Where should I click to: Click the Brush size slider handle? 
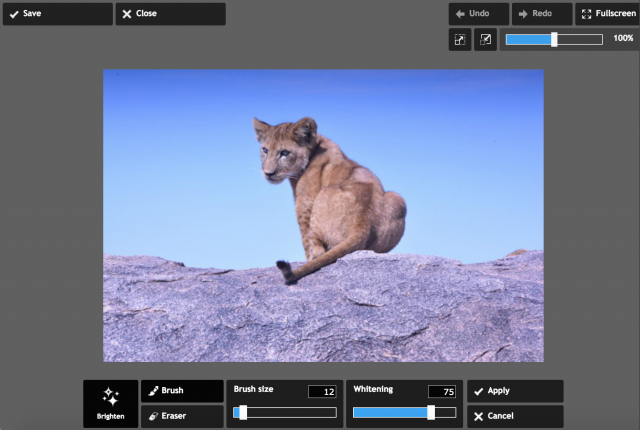pos(242,412)
